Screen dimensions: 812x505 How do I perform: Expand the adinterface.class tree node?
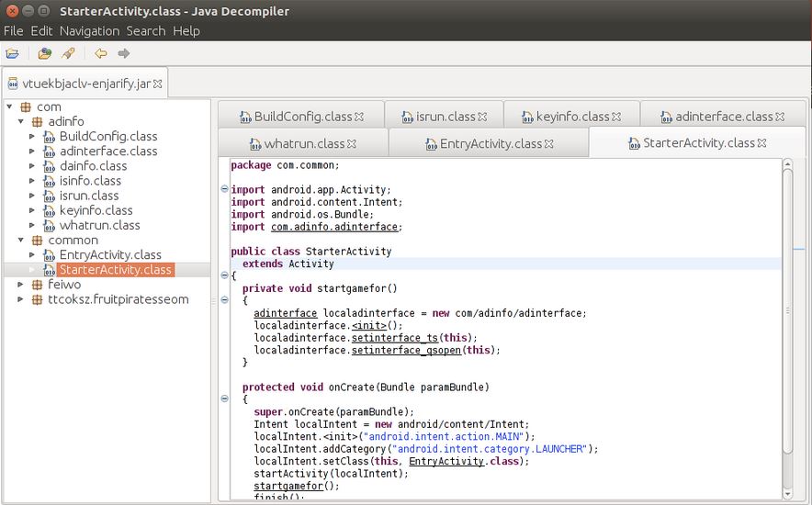[32, 151]
